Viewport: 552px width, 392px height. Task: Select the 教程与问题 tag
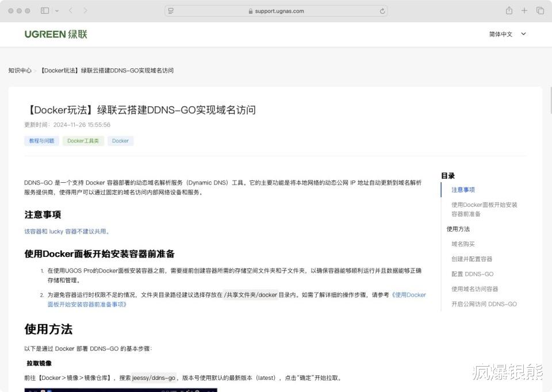[x=41, y=141]
